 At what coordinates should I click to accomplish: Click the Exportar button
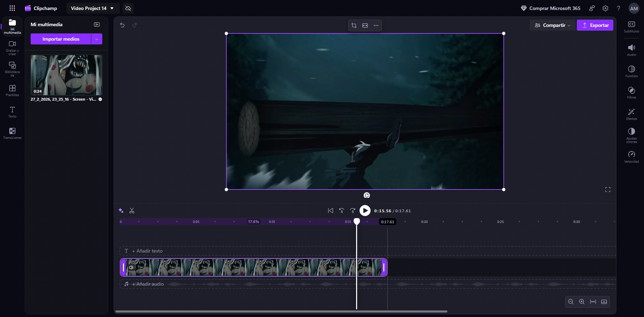(595, 25)
